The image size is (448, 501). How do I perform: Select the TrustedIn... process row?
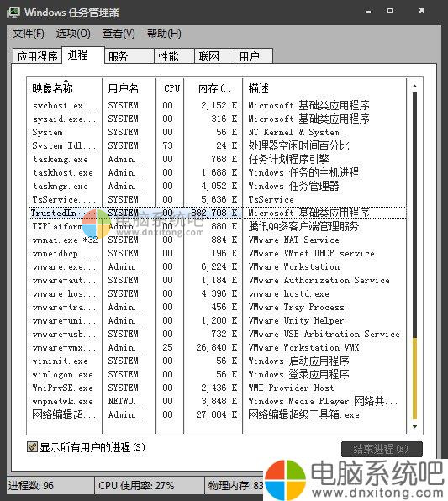217,213
